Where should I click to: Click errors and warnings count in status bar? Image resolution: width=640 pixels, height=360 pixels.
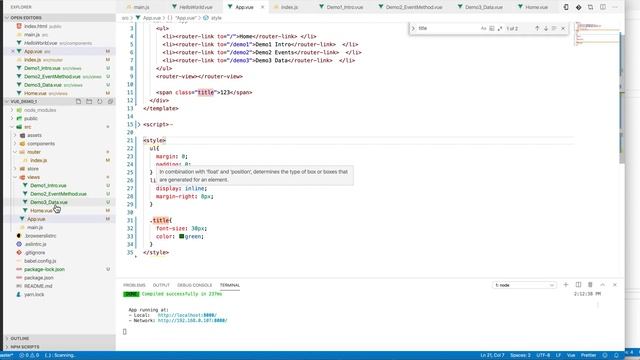(x=29, y=355)
